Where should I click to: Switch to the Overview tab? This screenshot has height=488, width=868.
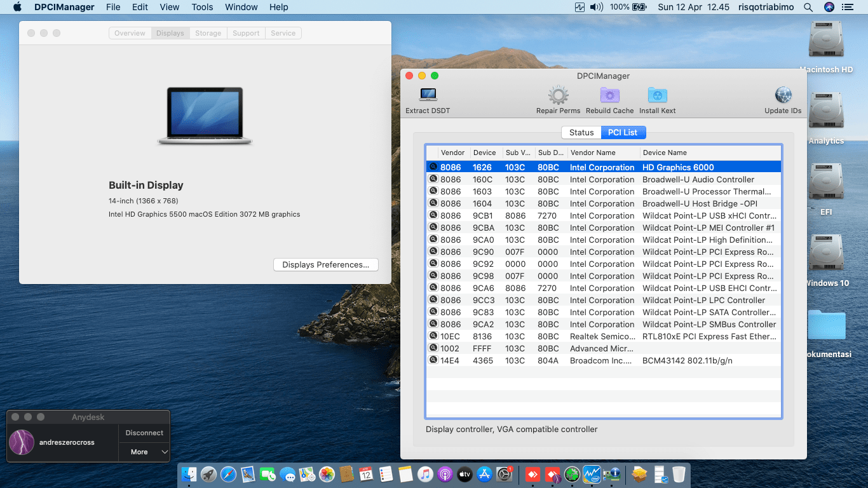click(130, 33)
